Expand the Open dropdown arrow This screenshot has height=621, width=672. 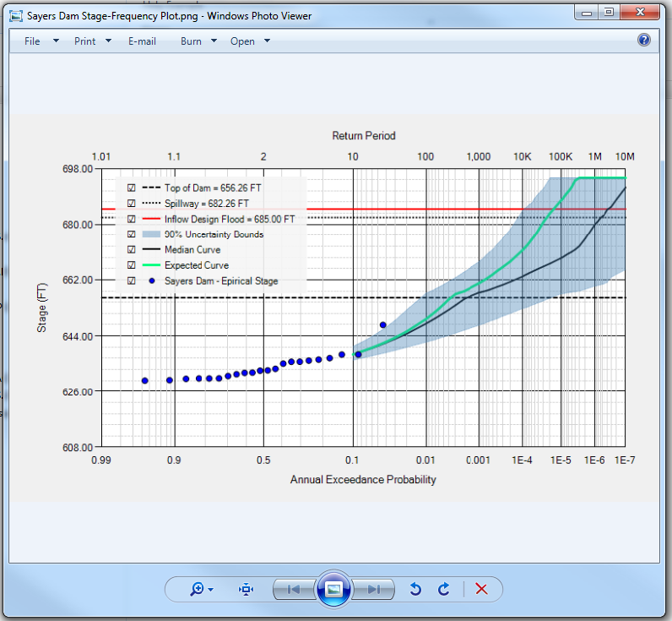click(267, 41)
